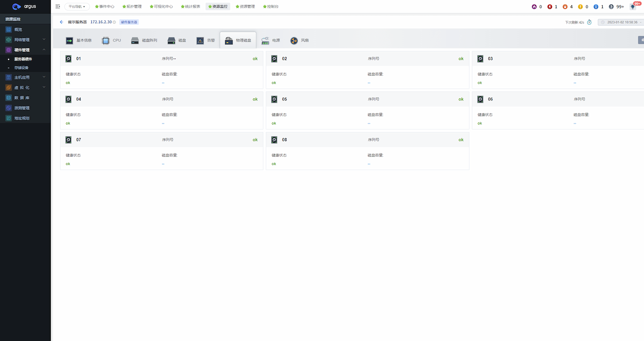Open 事件中心 in the top navigation
Screen dimensions: 644x341
point(104,6)
